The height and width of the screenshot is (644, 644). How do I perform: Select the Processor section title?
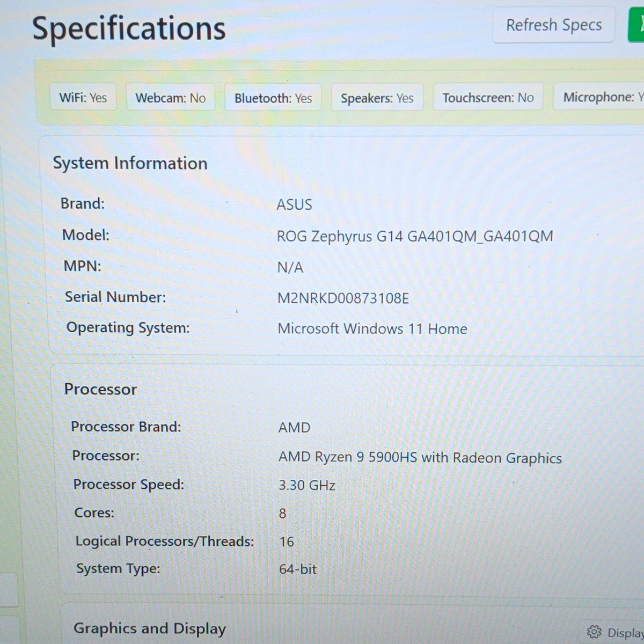coord(100,389)
